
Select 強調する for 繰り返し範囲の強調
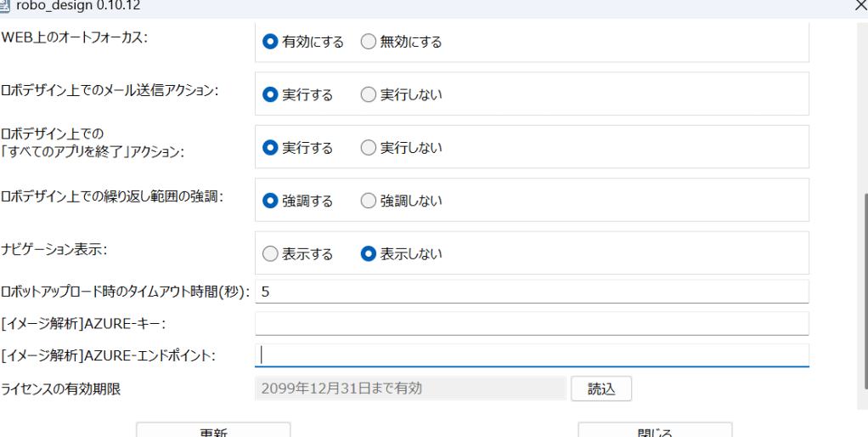pyautogui.click(x=270, y=201)
